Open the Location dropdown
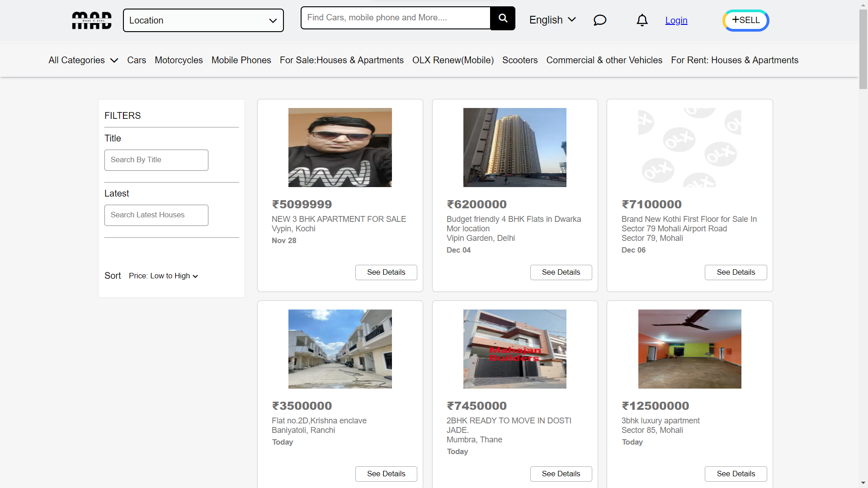This screenshot has width=868, height=488. click(x=203, y=20)
